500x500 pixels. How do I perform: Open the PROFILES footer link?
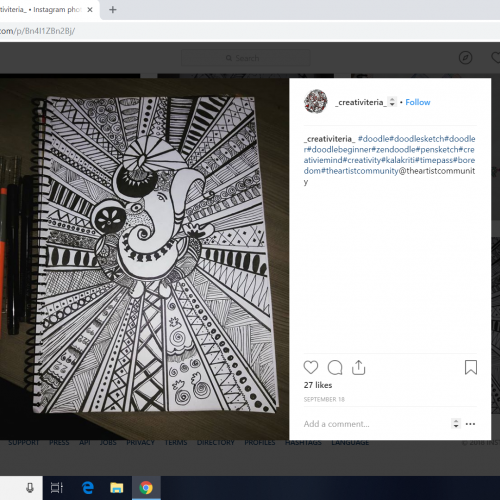tap(260, 442)
